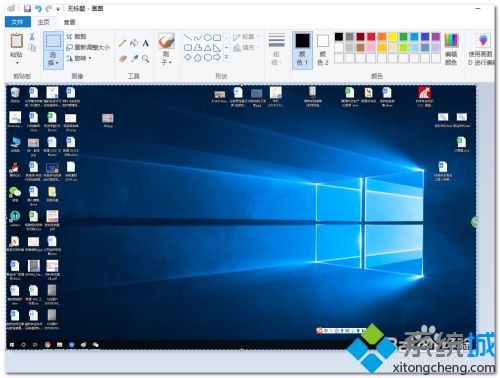Toggle the Select rectangular selection tool
Screen dimensions: 500x378
[53, 42]
